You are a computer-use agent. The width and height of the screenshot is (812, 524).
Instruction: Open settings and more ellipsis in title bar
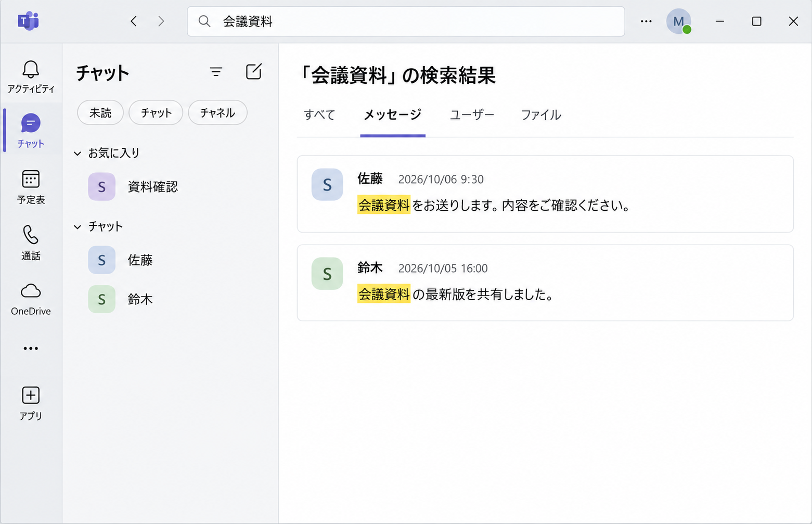(x=646, y=21)
